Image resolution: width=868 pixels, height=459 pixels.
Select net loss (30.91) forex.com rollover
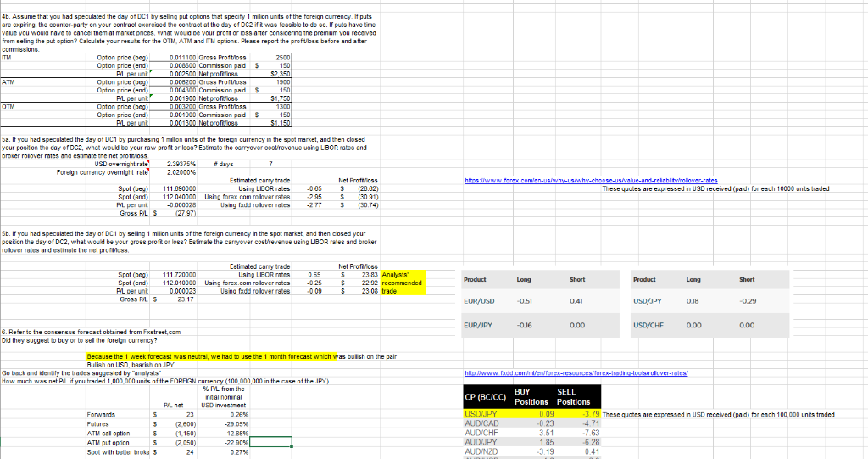(359, 197)
